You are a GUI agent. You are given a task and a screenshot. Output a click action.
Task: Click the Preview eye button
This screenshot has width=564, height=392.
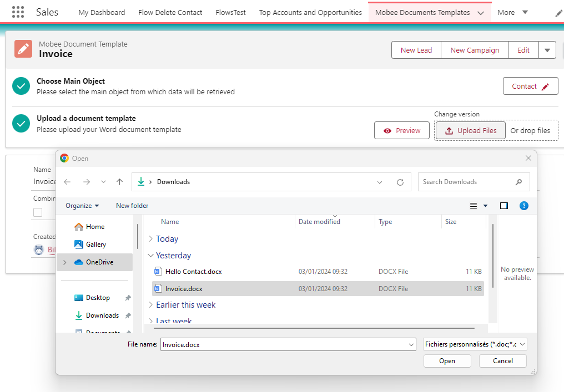click(x=402, y=130)
